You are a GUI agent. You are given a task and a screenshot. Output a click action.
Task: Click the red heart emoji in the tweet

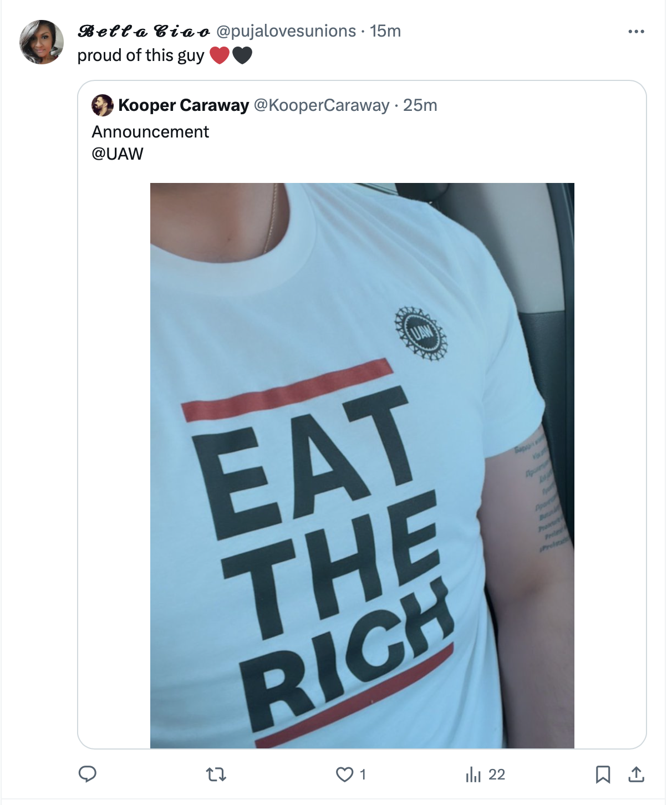click(220, 55)
